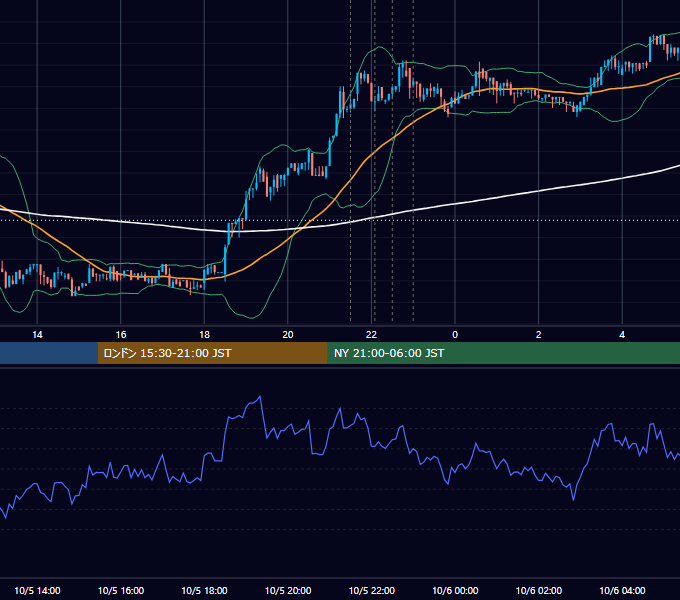Click the 2 hour label on chart axis
The image size is (680, 600).
pos(539,335)
